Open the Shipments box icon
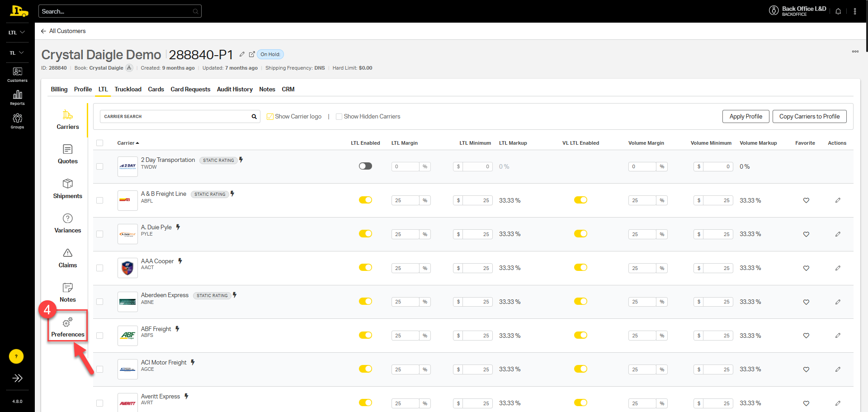868x412 pixels. click(x=67, y=184)
